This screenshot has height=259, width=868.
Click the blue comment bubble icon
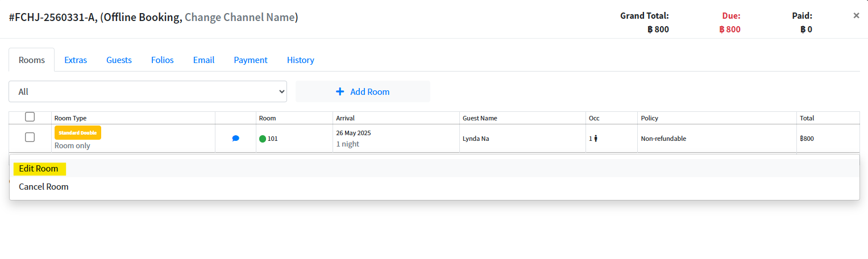[235, 138]
